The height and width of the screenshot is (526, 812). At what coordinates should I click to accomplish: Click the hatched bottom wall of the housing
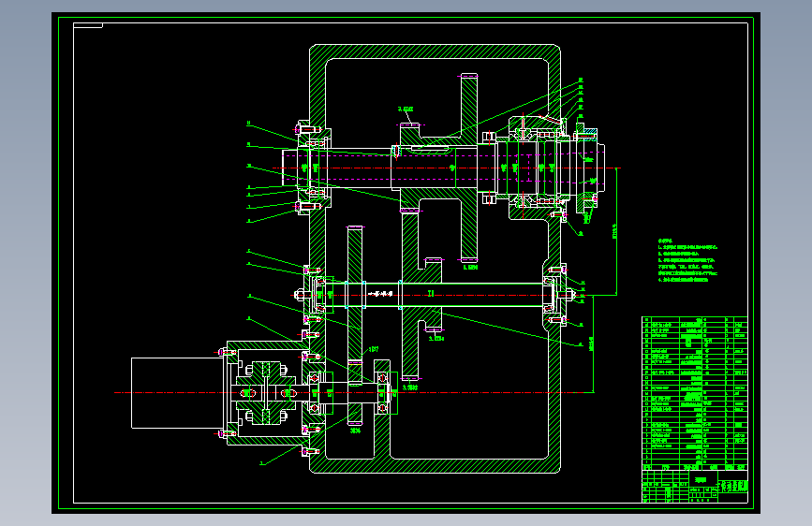435,466
